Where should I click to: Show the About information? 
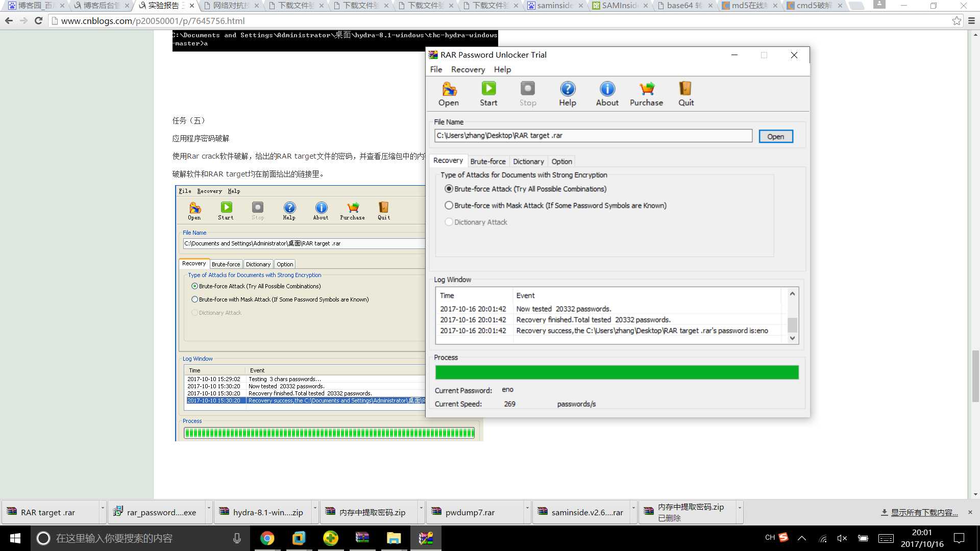(x=607, y=94)
